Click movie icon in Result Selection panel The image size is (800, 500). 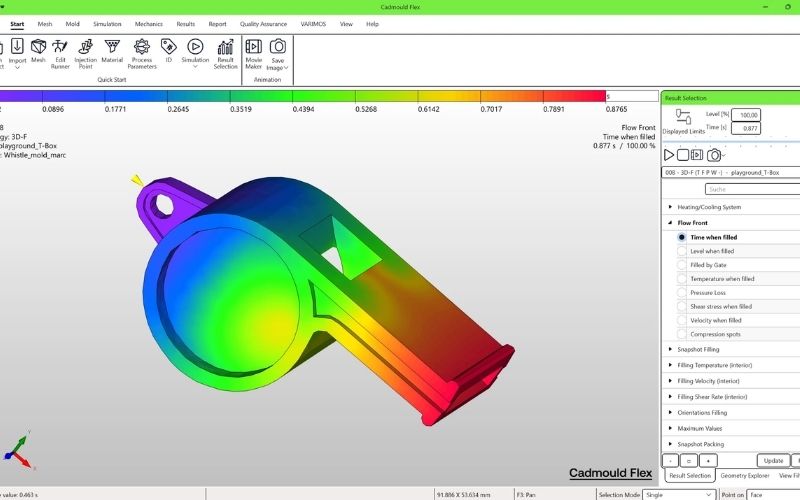[697, 155]
